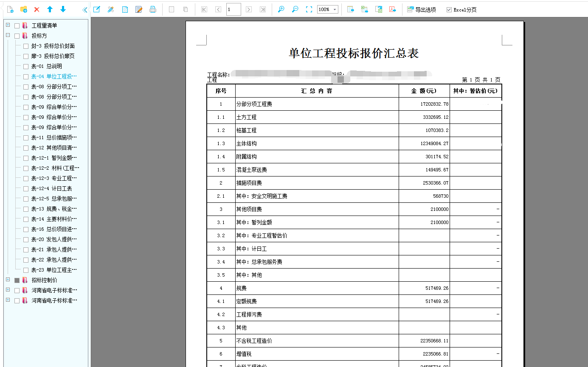Click the 单位工程投标报价汇总表 title
The height and width of the screenshot is (367, 588).
(354, 53)
